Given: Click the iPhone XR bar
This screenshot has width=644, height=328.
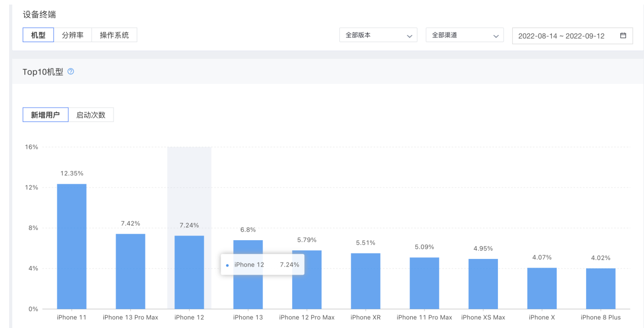Looking at the screenshot, I should pyautogui.click(x=366, y=281).
